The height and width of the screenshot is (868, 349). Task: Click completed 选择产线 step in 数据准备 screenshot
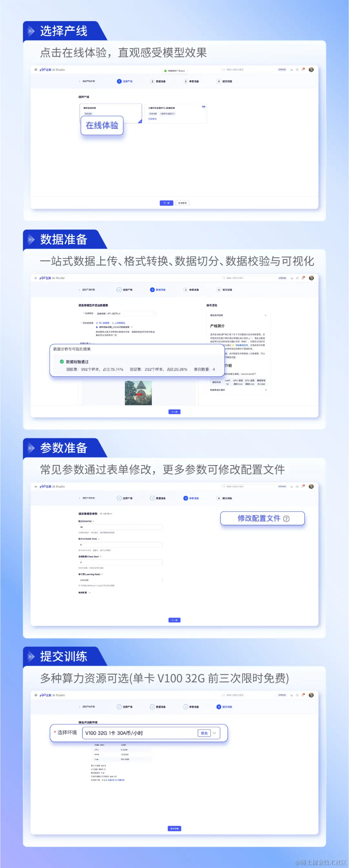pyautogui.click(x=125, y=290)
